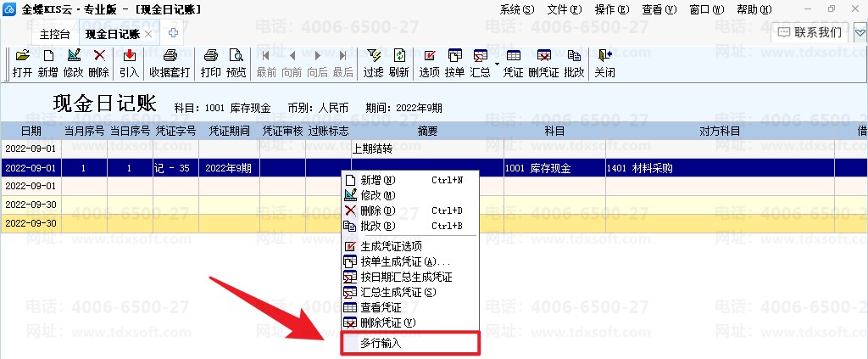Click the 对方科目 column header
The width and height of the screenshot is (868, 359).
point(720,131)
